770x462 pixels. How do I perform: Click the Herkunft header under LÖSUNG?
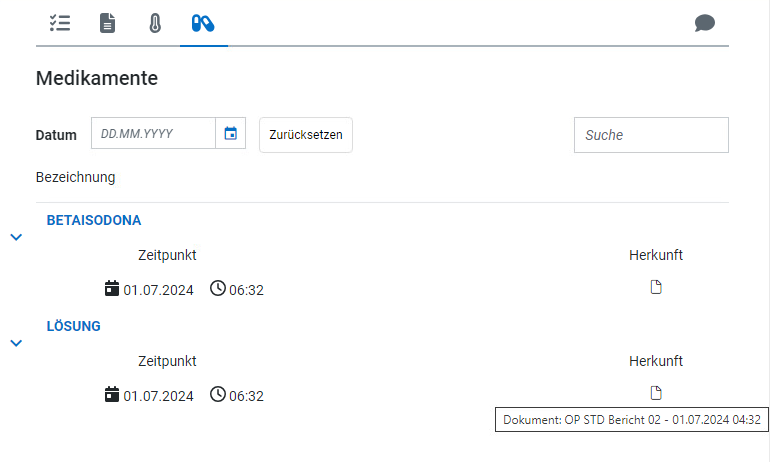coord(656,361)
